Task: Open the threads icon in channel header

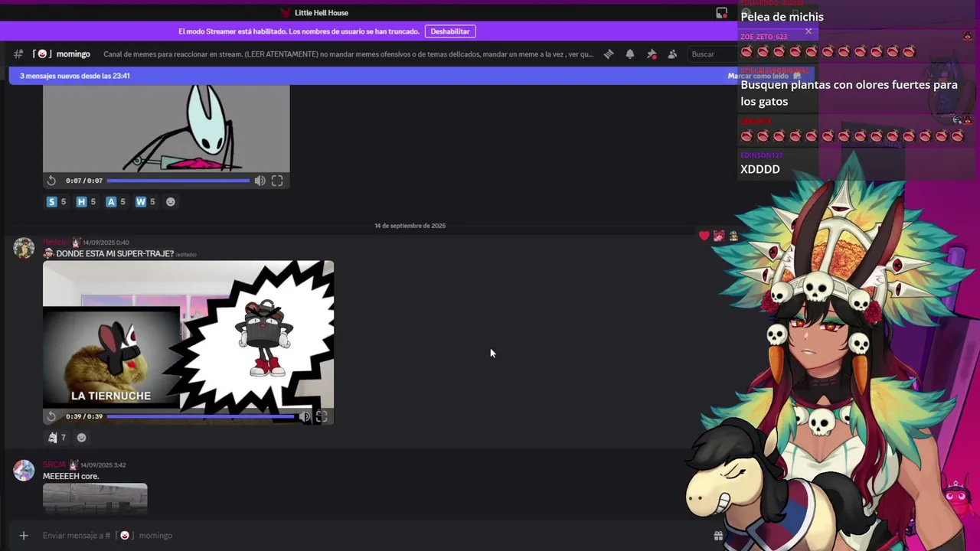Action: (x=609, y=54)
